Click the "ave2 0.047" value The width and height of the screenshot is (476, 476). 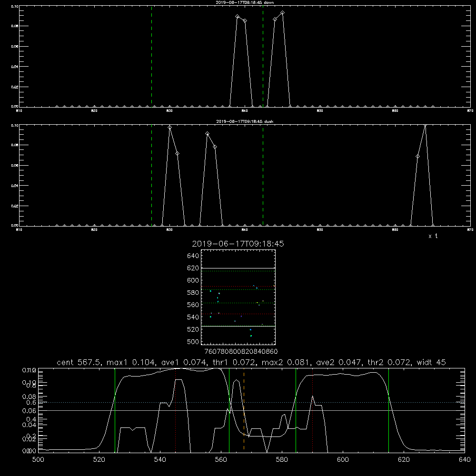click(x=339, y=362)
